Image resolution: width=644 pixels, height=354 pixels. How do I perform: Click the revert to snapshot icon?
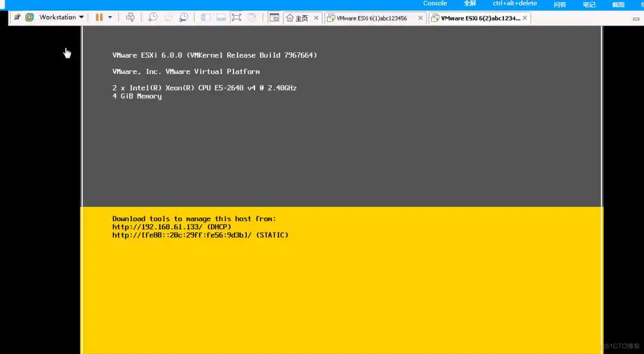(x=169, y=17)
